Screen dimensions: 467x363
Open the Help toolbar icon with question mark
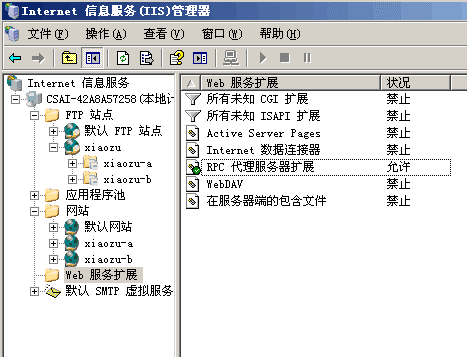[x=177, y=58]
